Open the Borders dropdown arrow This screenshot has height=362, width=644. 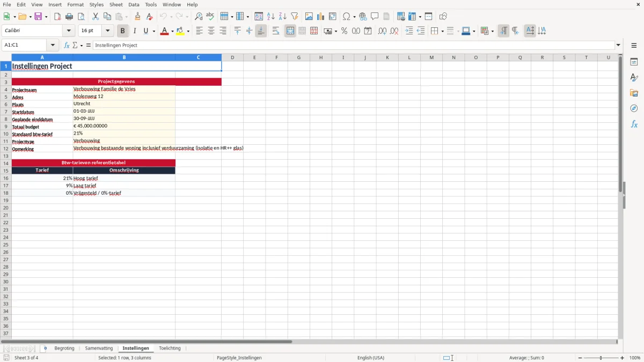pos(442,31)
